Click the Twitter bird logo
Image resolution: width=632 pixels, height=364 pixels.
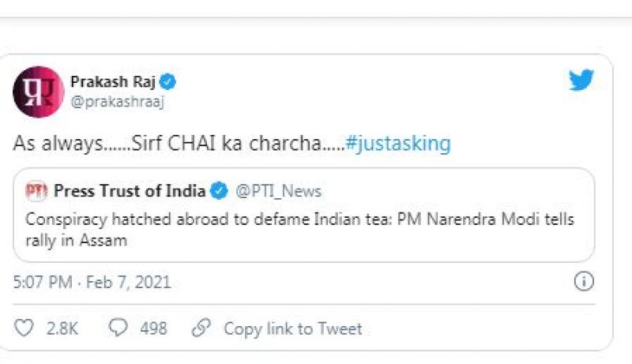point(581,81)
